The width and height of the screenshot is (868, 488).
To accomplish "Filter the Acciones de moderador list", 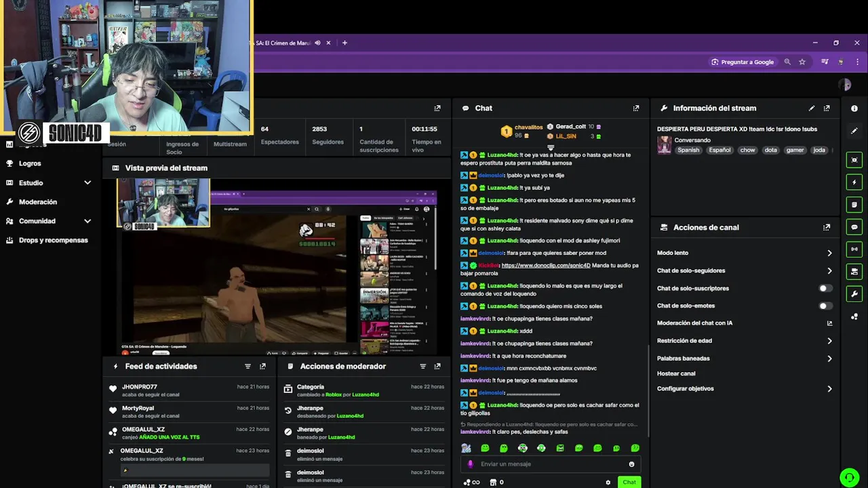I will pyautogui.click(x=422, y=367).
